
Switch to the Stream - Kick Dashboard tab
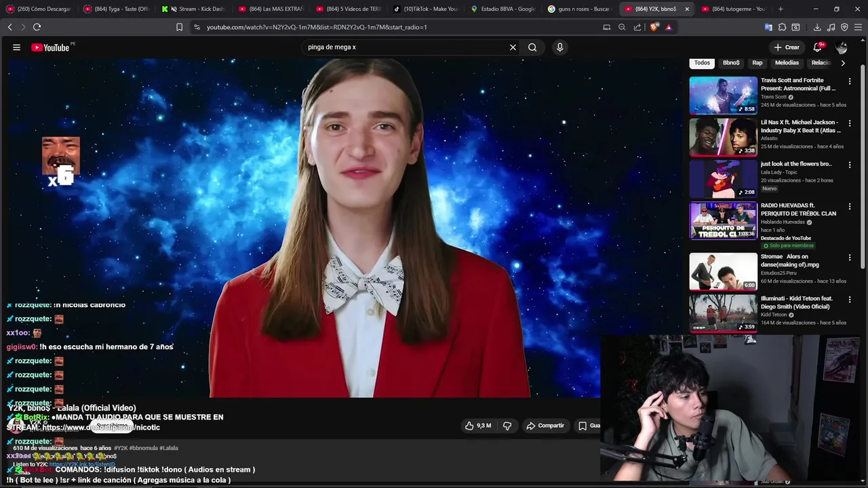tap(193, 9)
